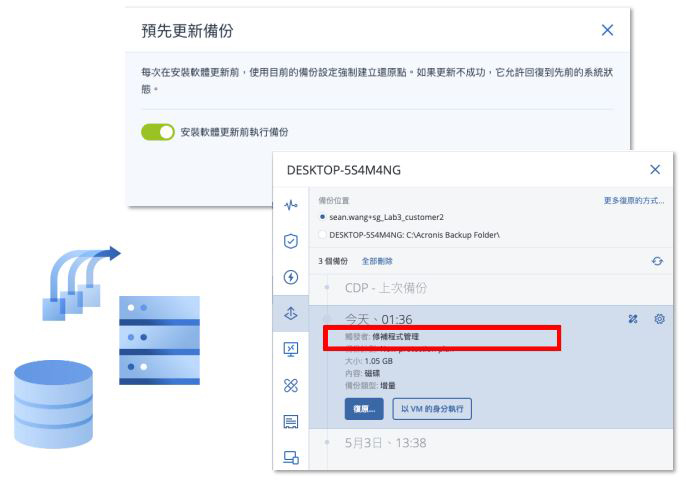Select the recovery anchor icon in the sidebar
This screenshot has height=483, width=686.
pyautogui.click(x=291, y=313)
